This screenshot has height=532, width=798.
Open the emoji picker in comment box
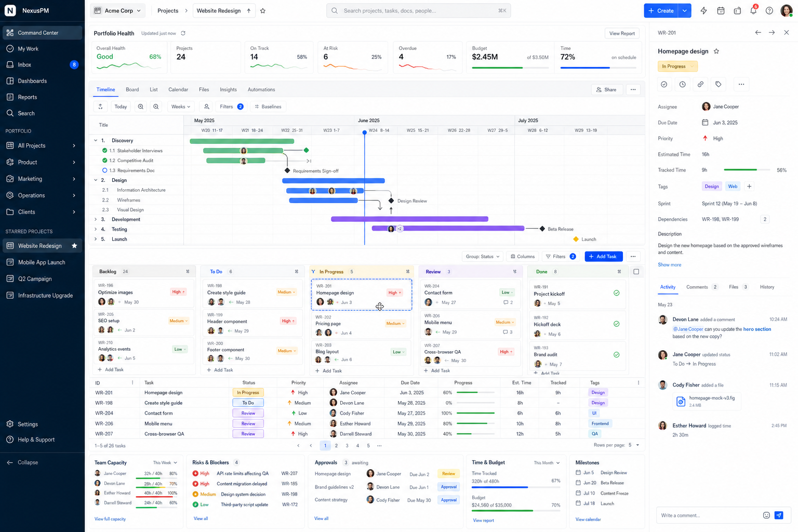coord(766,515)
